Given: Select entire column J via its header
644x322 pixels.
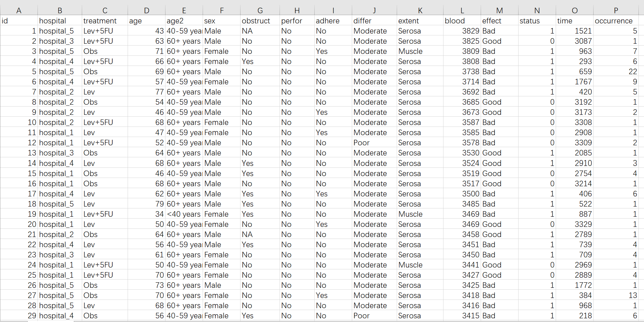Looking at the screenshot, I should (x=374, y=10).
